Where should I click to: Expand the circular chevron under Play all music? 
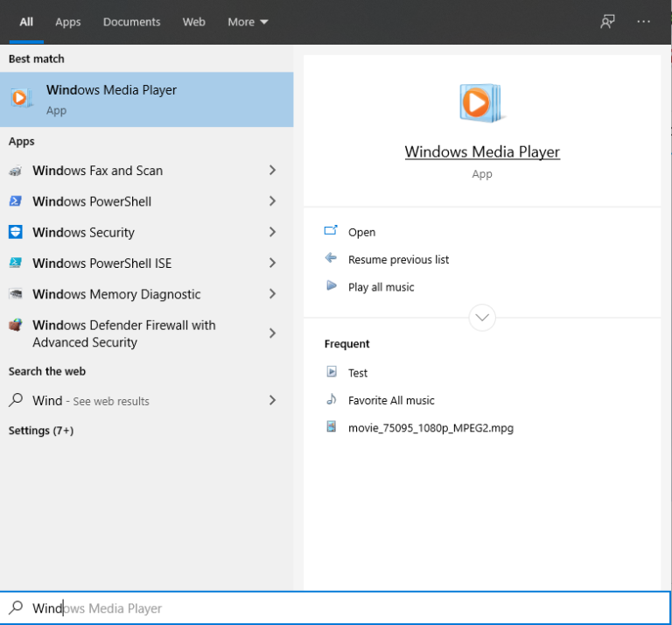pos(482,317)
